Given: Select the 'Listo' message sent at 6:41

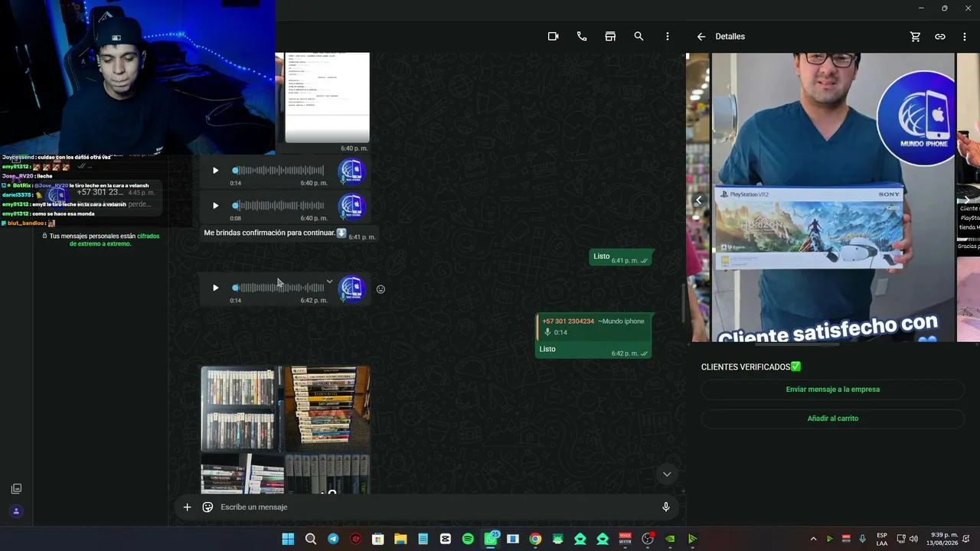Looking at the screenshot, I should (622, 258).
